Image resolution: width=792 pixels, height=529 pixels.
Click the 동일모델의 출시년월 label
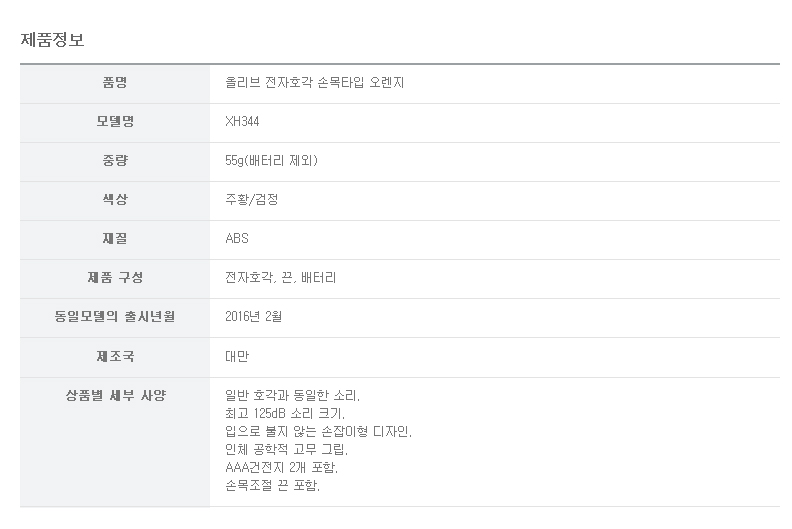click(x=115, y=317)
